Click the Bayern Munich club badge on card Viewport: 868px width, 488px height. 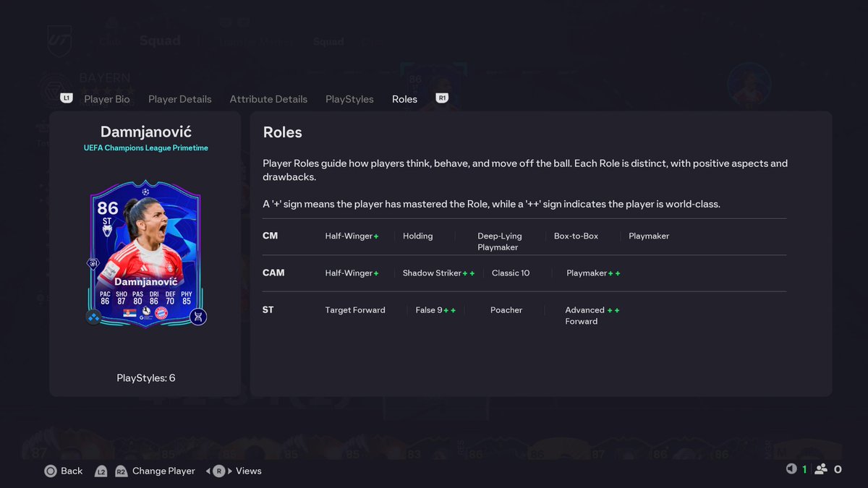pyautogui.click(x=162, y=313)
